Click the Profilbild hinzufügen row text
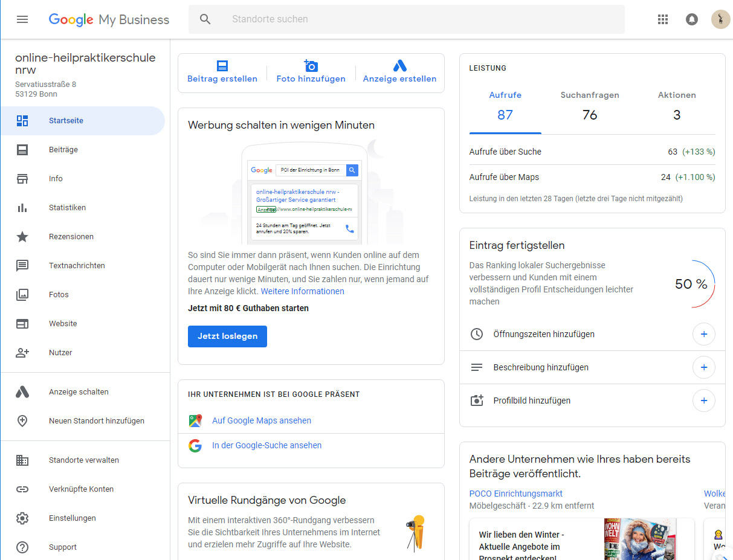Viewport: 733px width, 560px height. pos(532,401)
